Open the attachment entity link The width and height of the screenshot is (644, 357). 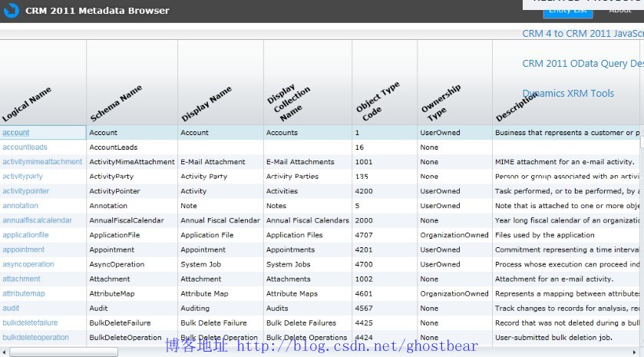point(21,279)
